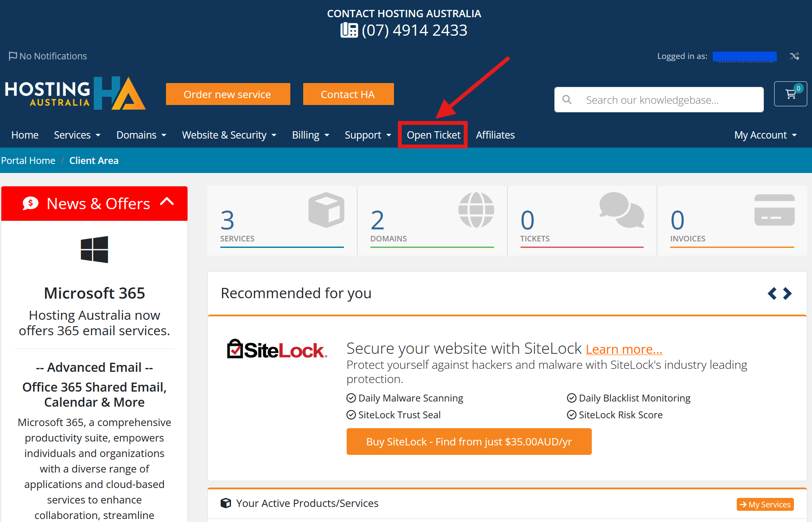Select Open Ticket in the navigation bar
Viewport: 812px width, 522px height.
click(434, 135)
